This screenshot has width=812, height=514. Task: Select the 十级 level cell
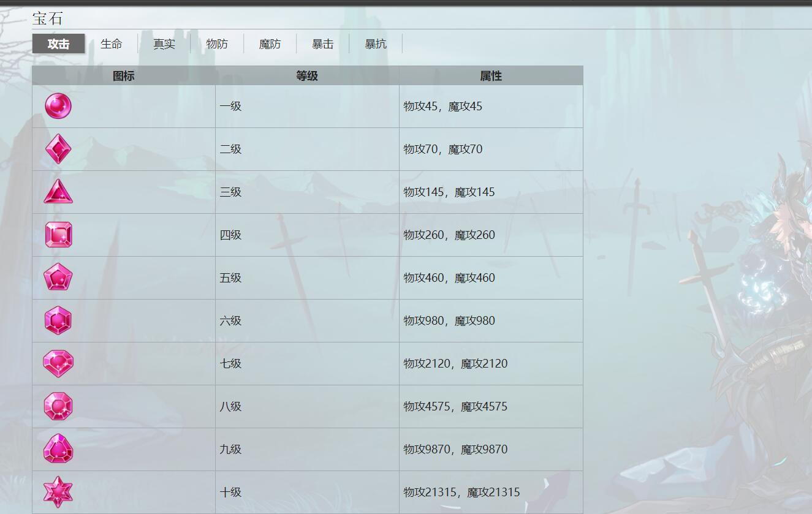pos(307,493)
